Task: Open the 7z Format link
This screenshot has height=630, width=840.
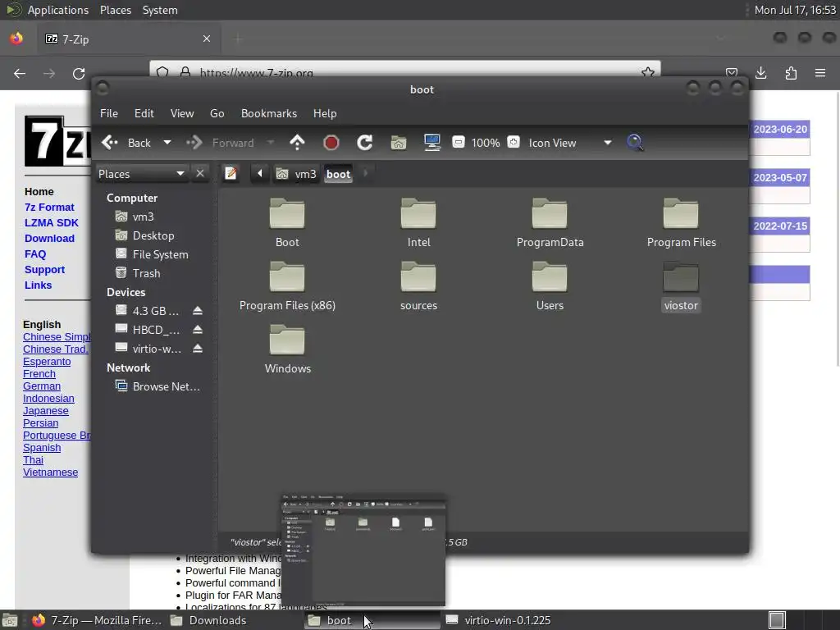Action: click(49, 208)
